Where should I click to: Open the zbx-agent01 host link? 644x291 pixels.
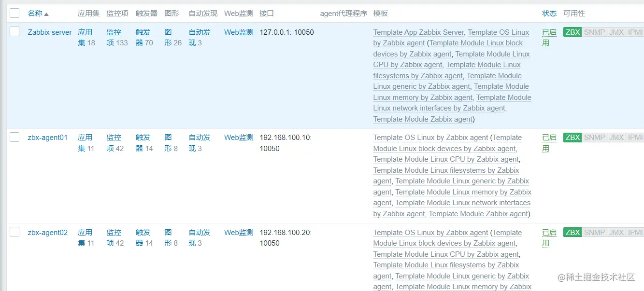pos(48,138)
